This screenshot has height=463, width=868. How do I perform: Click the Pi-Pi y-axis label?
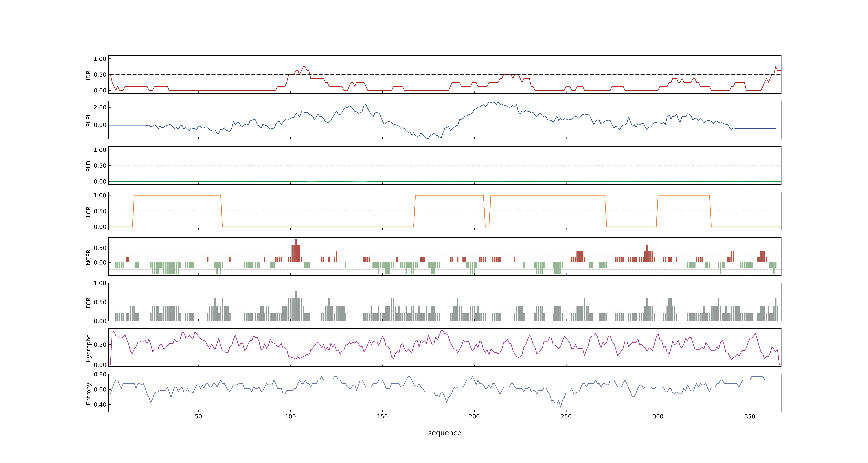click(x=88, y=120)
